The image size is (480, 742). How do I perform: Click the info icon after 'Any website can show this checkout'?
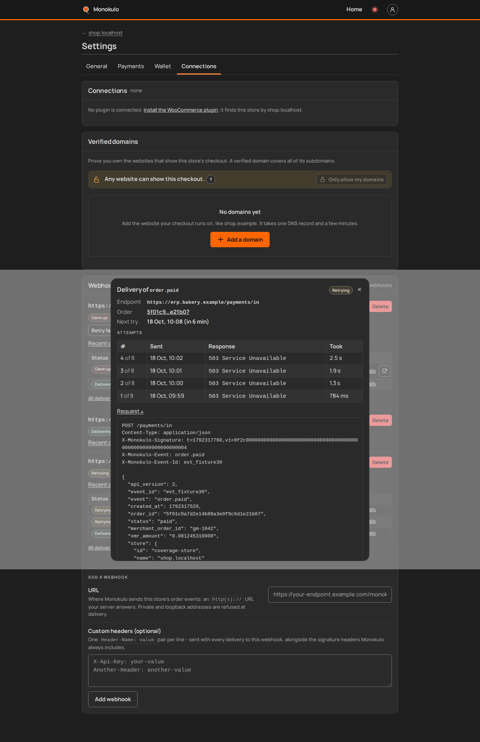point(211,179)
